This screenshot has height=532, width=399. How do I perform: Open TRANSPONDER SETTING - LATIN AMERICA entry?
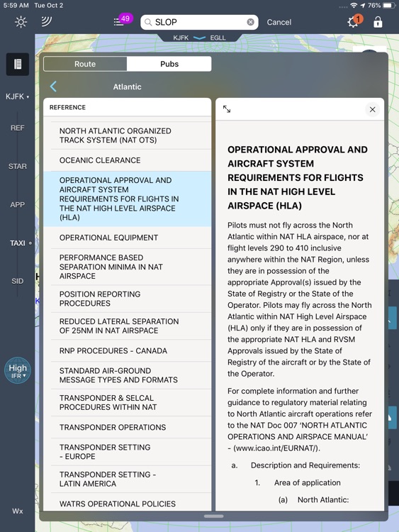128,479
